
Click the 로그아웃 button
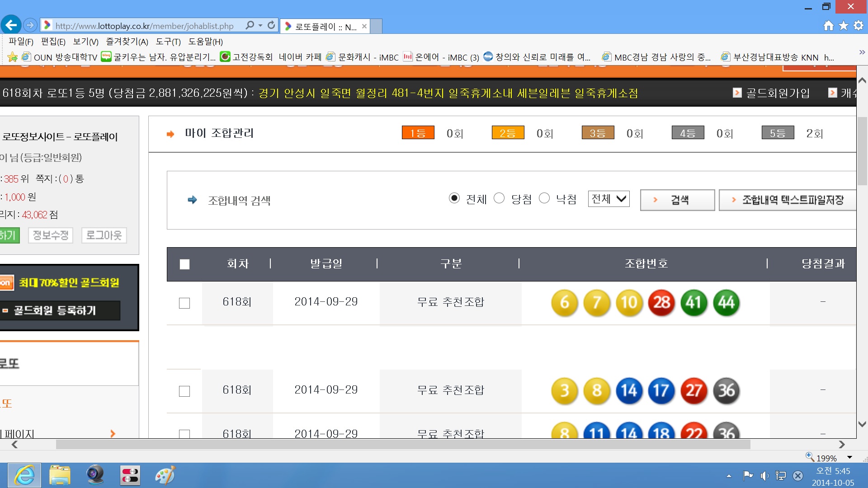pyautogui.click(x=104, y=235)
